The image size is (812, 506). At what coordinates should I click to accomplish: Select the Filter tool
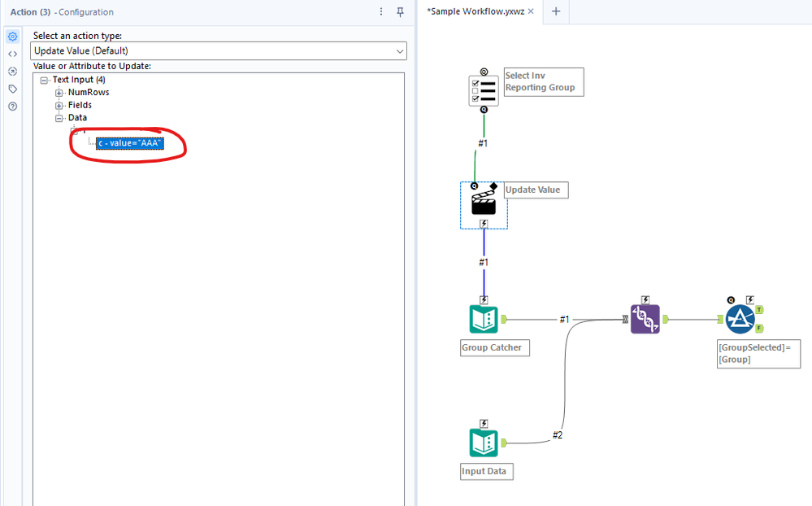coord(740,319)
